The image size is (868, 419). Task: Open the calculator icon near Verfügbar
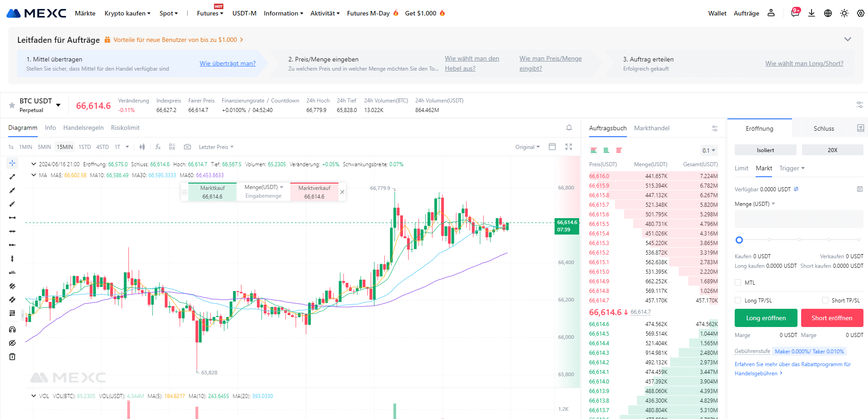860,189
